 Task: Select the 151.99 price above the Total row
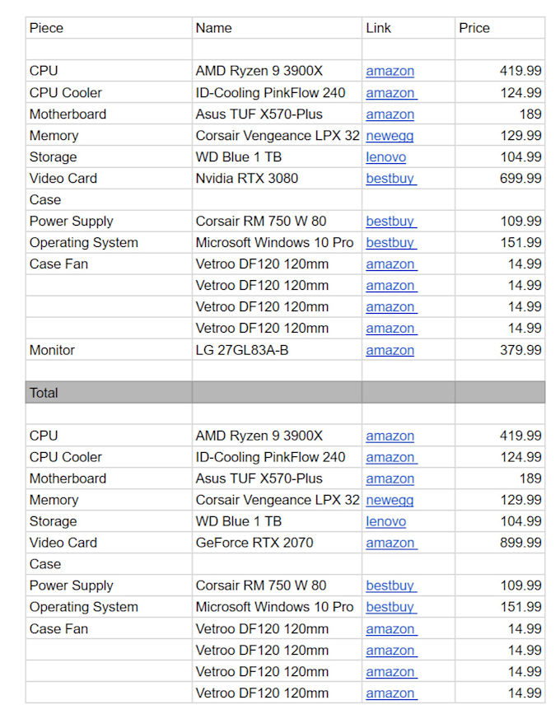(500, 242)
